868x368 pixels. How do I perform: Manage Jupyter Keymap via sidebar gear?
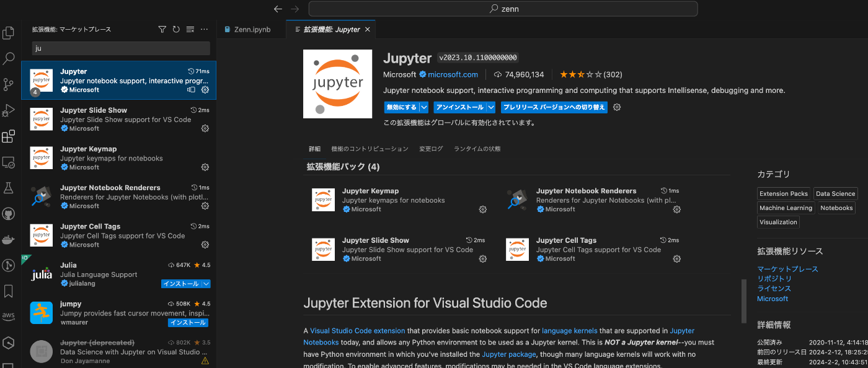click(205, 167)
